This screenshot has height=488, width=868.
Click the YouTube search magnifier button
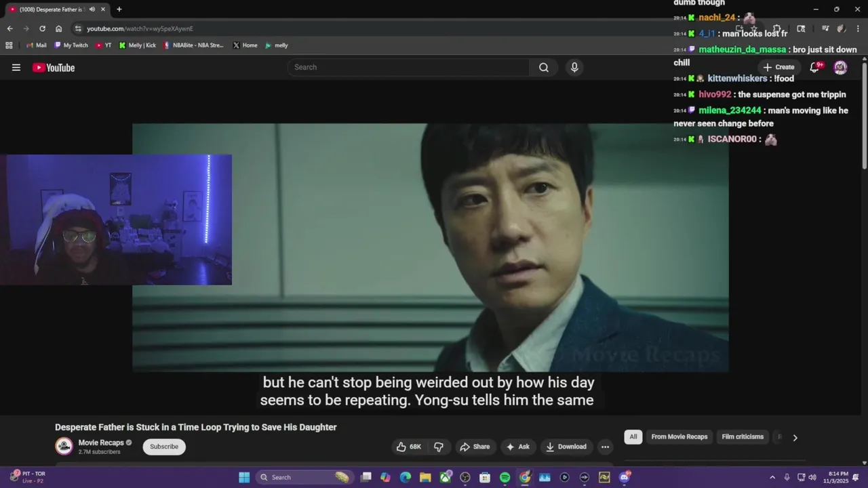coord(544,67)
